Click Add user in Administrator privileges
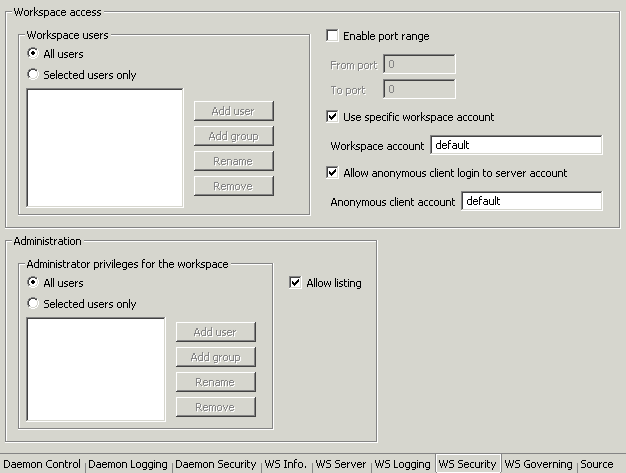The height and width of the screenshot is (473, 626). [x=216, y=332]
